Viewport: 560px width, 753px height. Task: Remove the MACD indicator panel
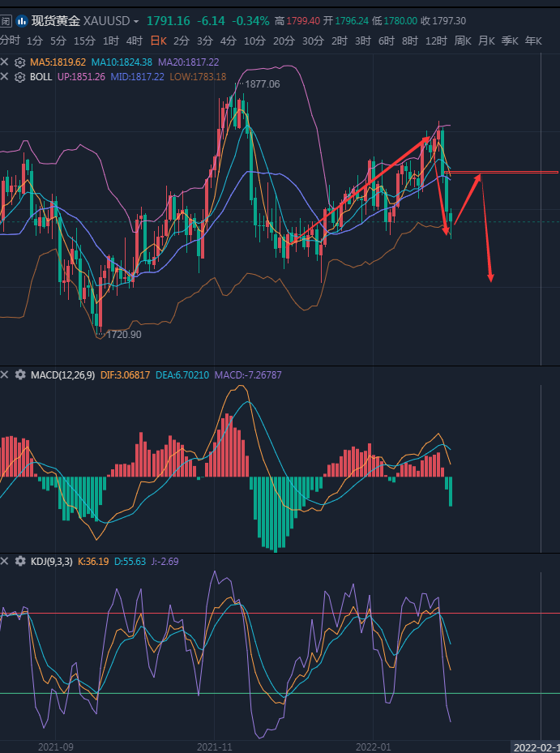pyautogui.click(x=5, y=375)
